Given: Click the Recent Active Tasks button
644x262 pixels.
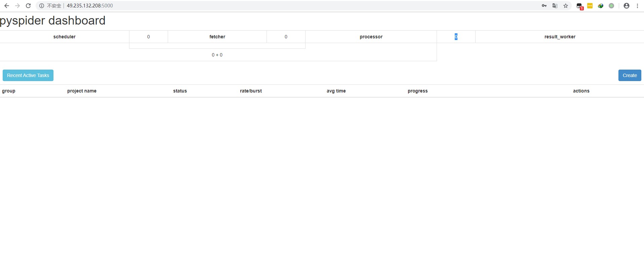Looking at the screenshot, I should click(x=28, y=75).
